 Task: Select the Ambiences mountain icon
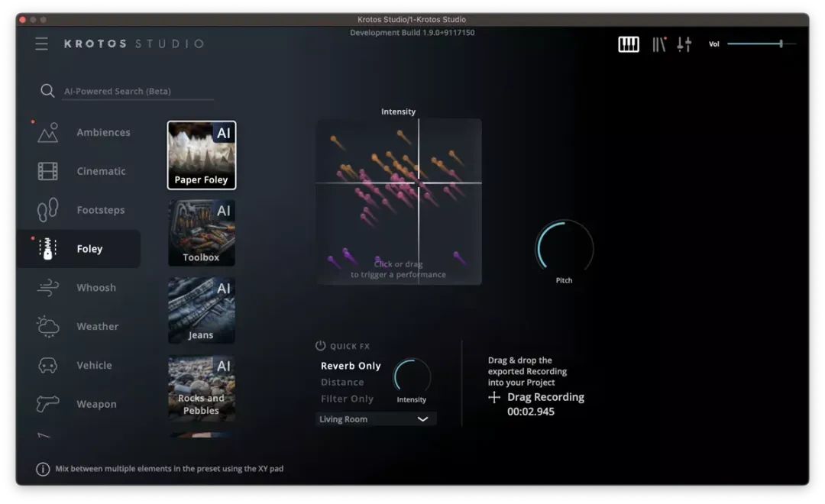pos(48,133)
